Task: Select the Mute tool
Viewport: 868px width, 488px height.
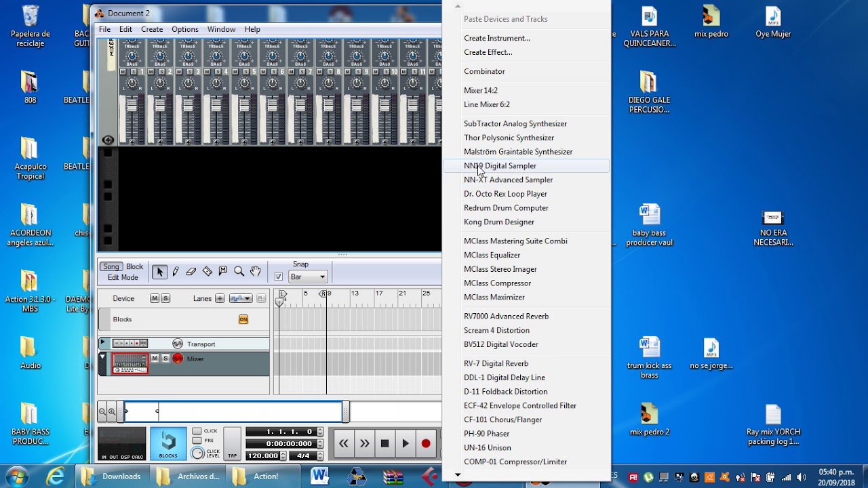Action: pyautogui.click(x=223, y=272)
